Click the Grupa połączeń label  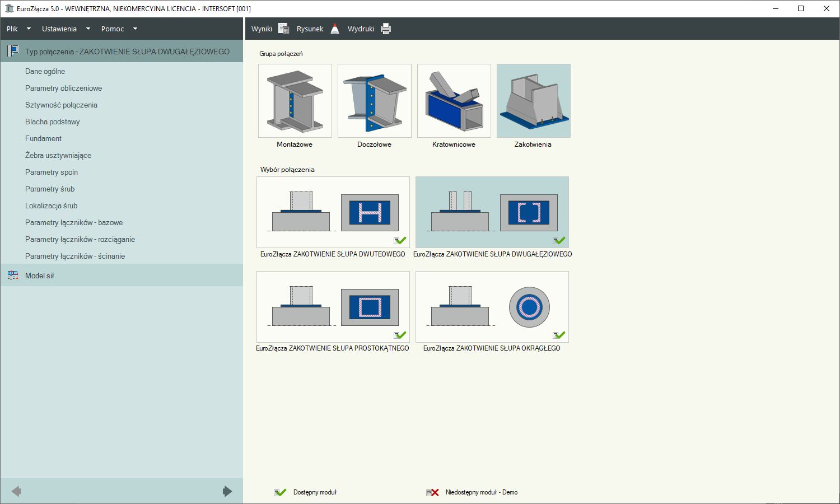click(281, 54)
